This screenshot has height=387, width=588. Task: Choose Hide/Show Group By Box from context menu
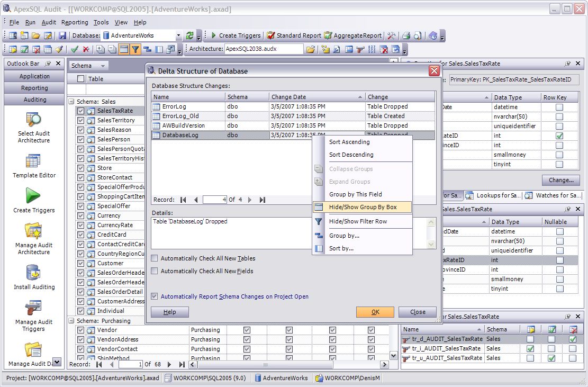[x=364, y=207]
